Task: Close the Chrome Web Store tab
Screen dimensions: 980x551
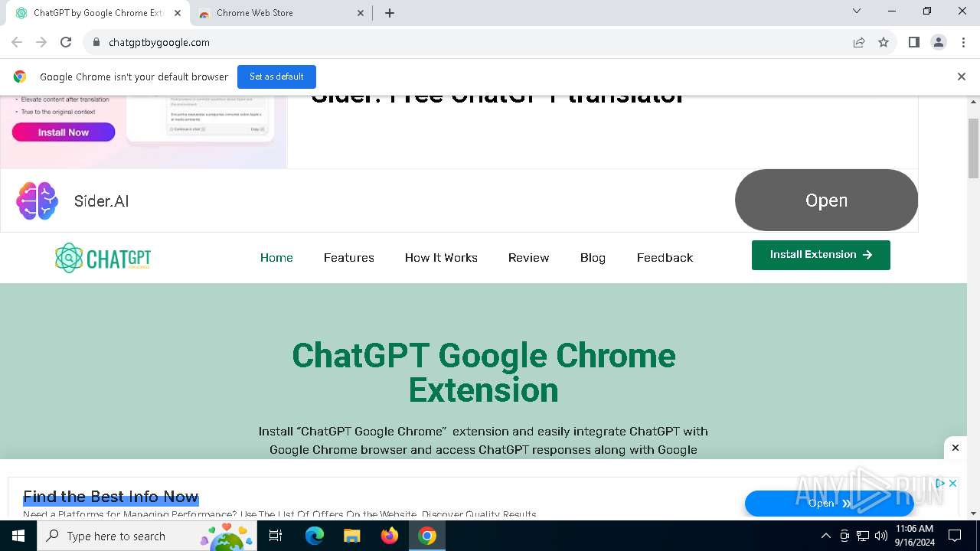Action: coord(361,13)
